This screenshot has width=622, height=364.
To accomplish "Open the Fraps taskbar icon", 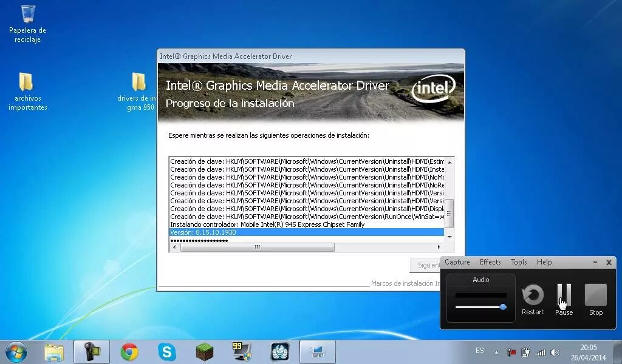I will click(242, 352).
